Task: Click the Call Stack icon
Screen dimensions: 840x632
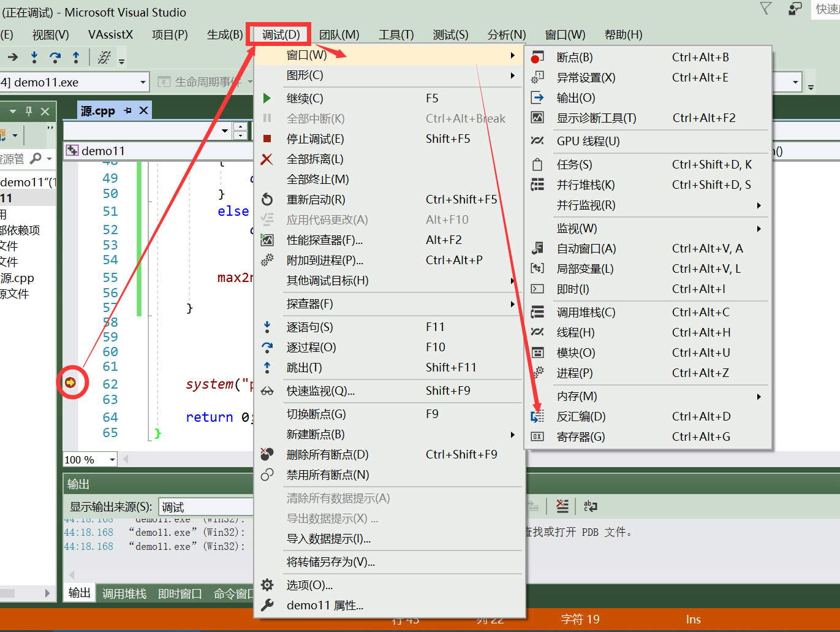Action: click(537, 312)
